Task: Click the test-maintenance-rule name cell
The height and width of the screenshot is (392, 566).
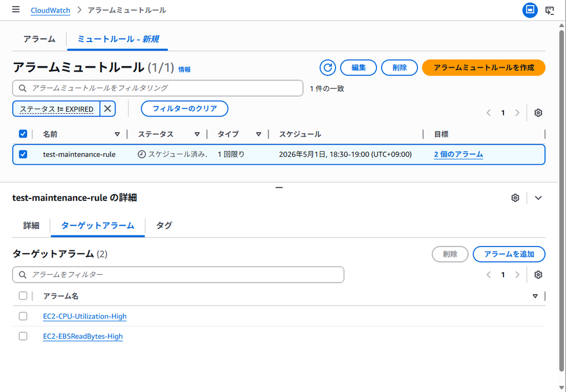Action: (79, 154)
